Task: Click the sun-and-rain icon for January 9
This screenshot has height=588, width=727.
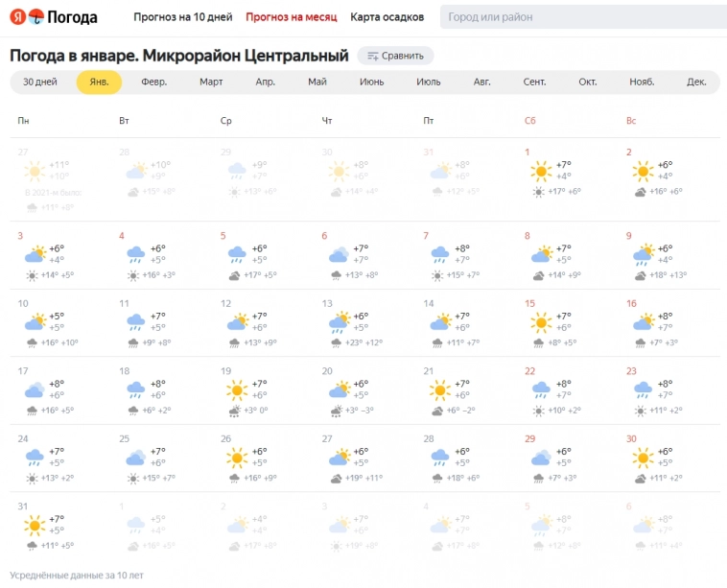Action: point(644,255)
